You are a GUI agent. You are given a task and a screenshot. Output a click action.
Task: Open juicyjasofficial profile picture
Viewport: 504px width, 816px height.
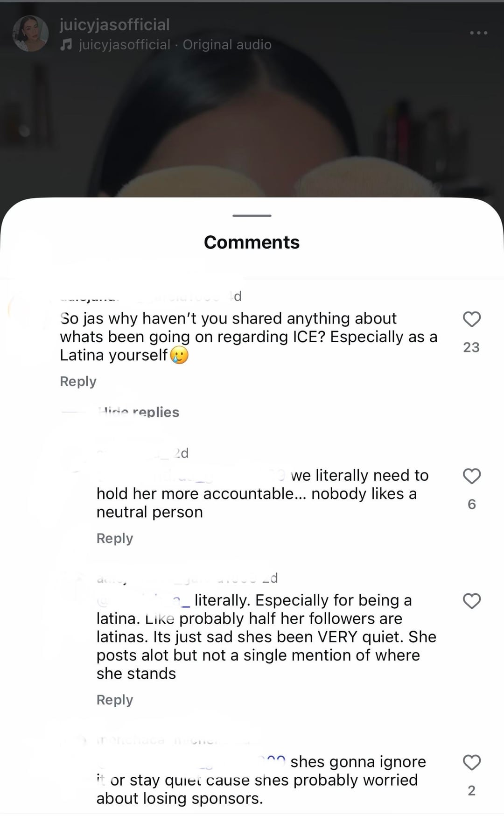click(31, 34)
